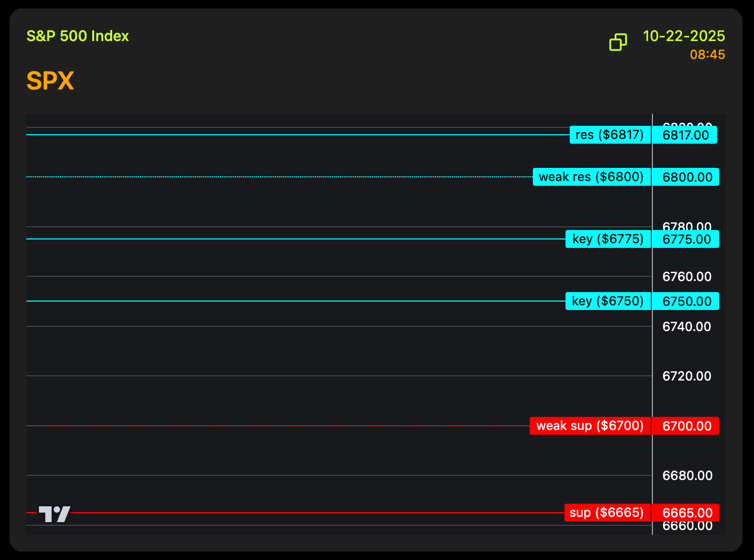The image size is (754, 560).
Task: Click the S&P 500 Index title
Action: tap(78, 36)
